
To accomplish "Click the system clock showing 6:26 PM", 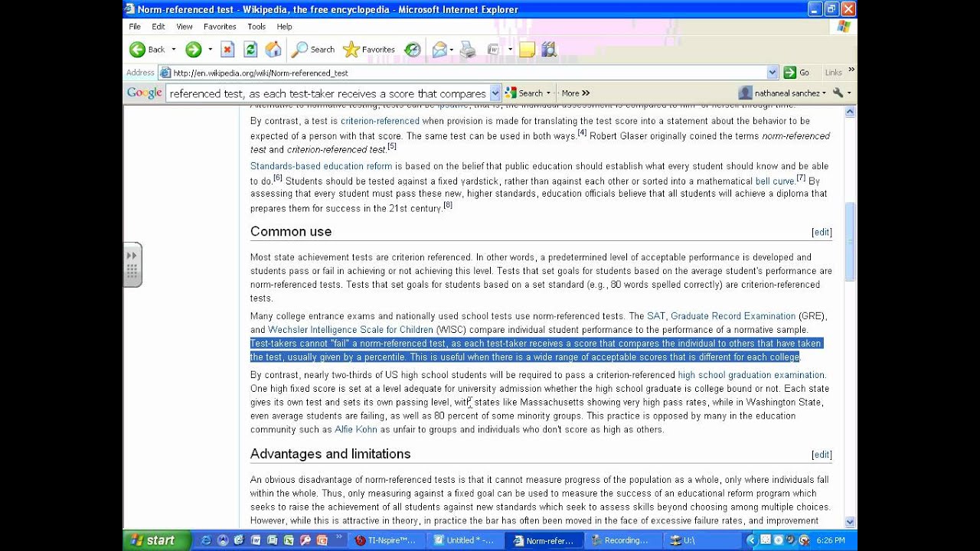I will tap(831, 540).
